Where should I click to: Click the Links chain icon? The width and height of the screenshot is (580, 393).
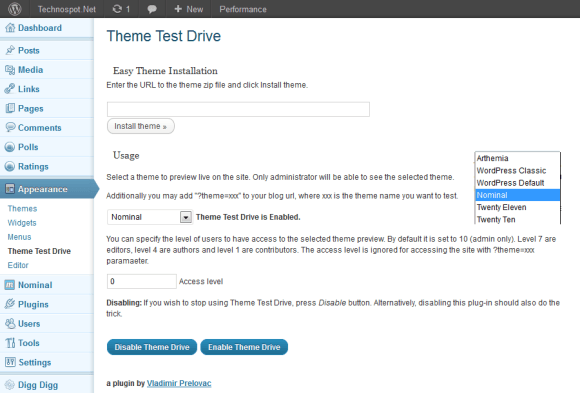[10, 89]
